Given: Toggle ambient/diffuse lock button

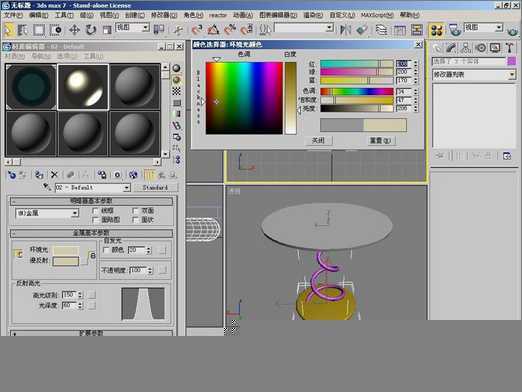Looking at the screenshot, I should coord(18,254).
